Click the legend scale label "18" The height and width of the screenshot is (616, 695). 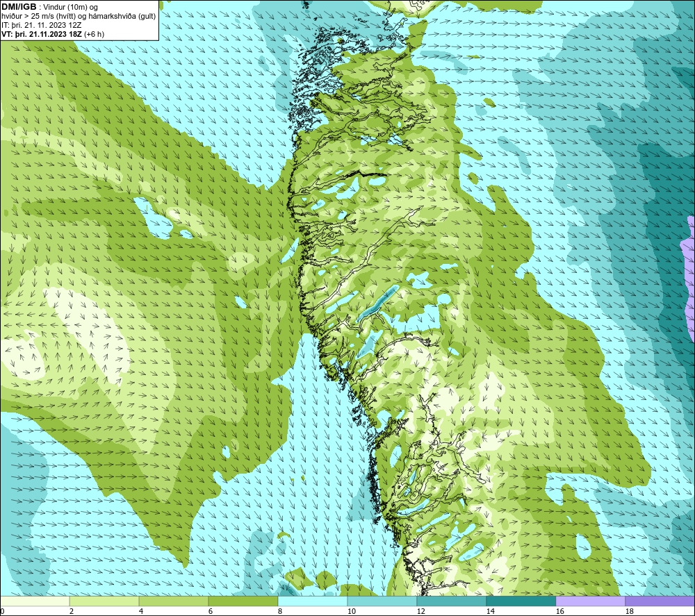(629, 611)
